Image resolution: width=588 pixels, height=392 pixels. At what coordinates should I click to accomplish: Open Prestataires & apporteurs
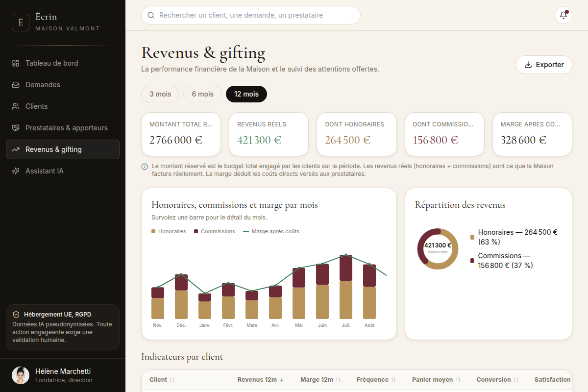click(x=63, y=128)
